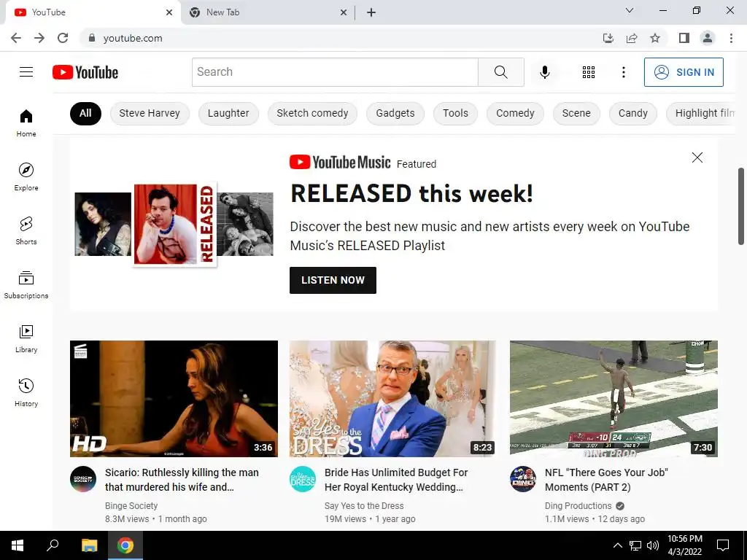Share this page icon
The image size is (747, 560).
click(x=632, y=38)
